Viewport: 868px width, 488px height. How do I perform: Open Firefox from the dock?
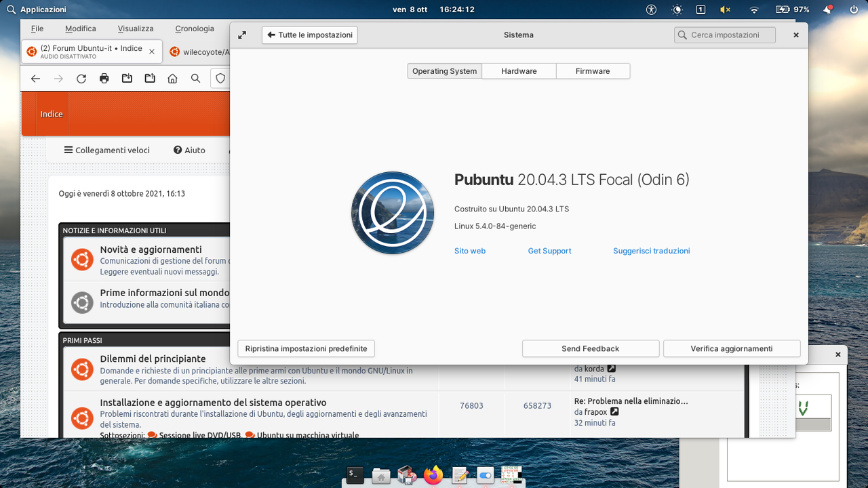coord(433,476)
